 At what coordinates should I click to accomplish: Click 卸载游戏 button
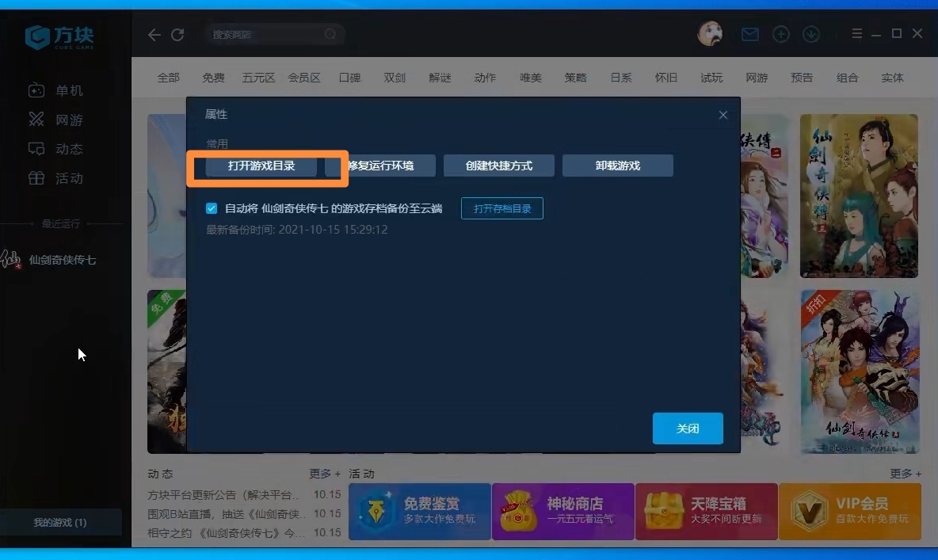click(x=618, y=166)
